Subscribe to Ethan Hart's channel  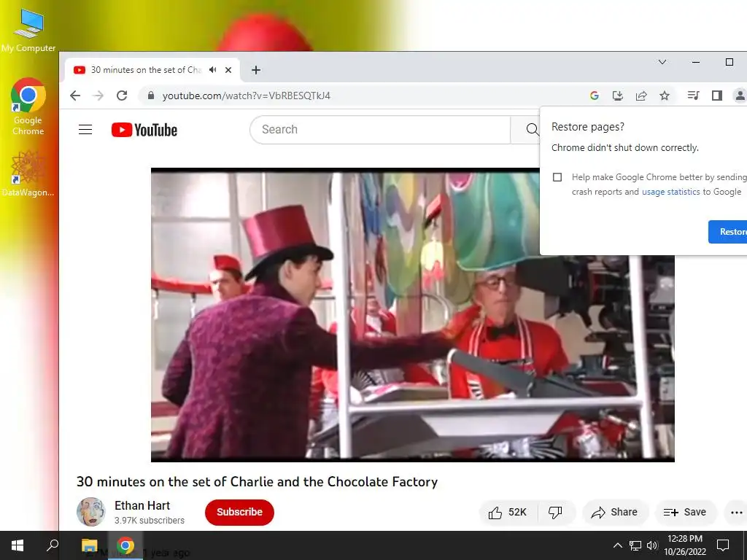(x=239, y=512)
